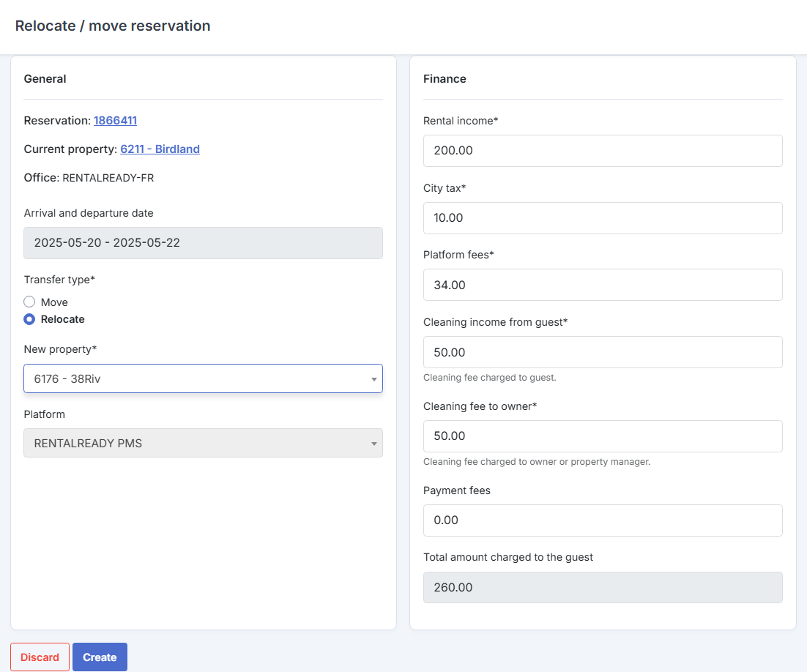The image size is (807, 672).
Task: Click the Transfer type* label
Action: 59,280
